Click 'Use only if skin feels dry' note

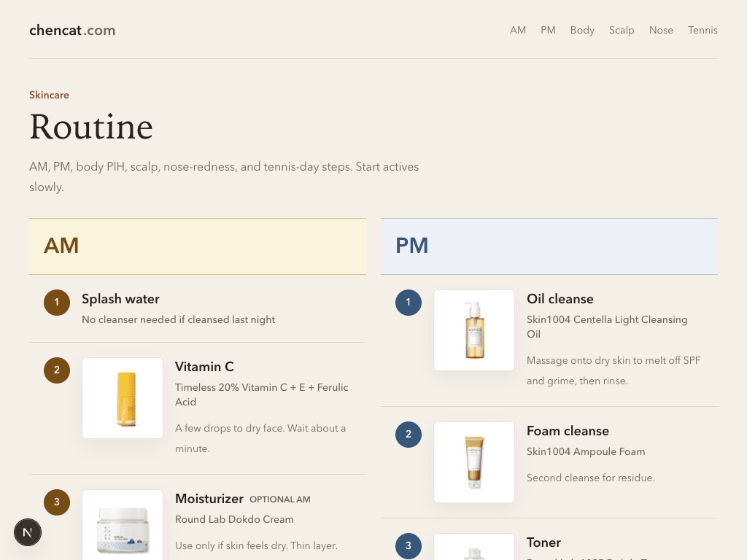coord(256,545)
